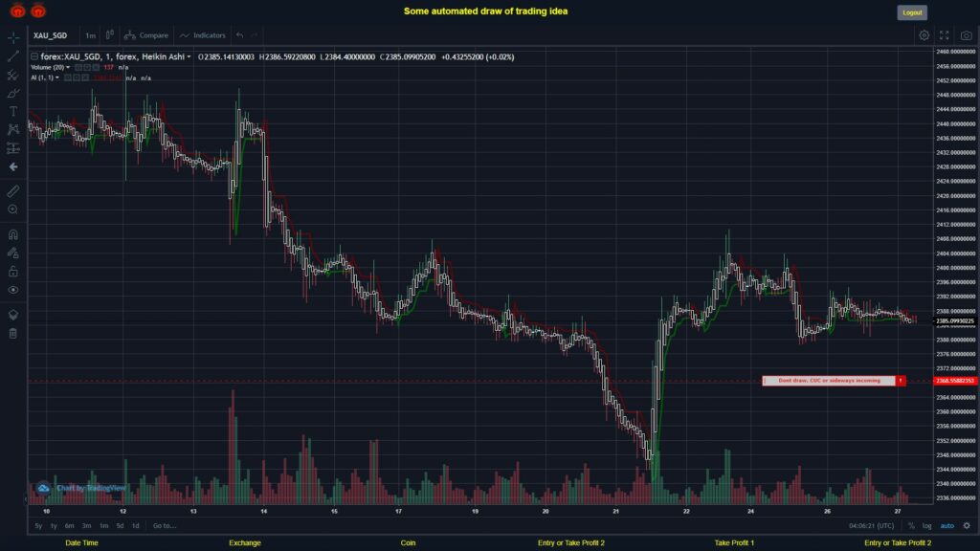Click the undo arrow
The image size is (980, 551).
240,35
